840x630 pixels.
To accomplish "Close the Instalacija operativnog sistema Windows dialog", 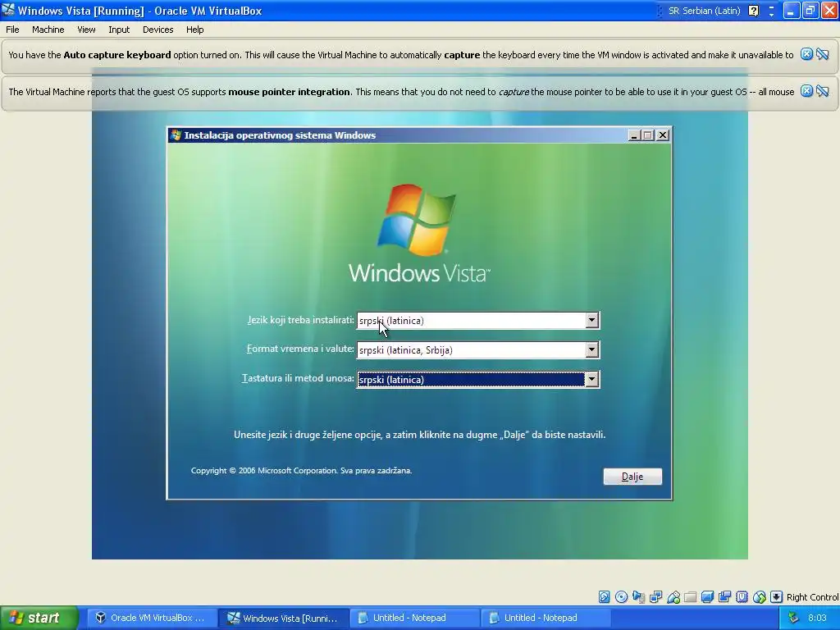I will click(x=663, y=135).
